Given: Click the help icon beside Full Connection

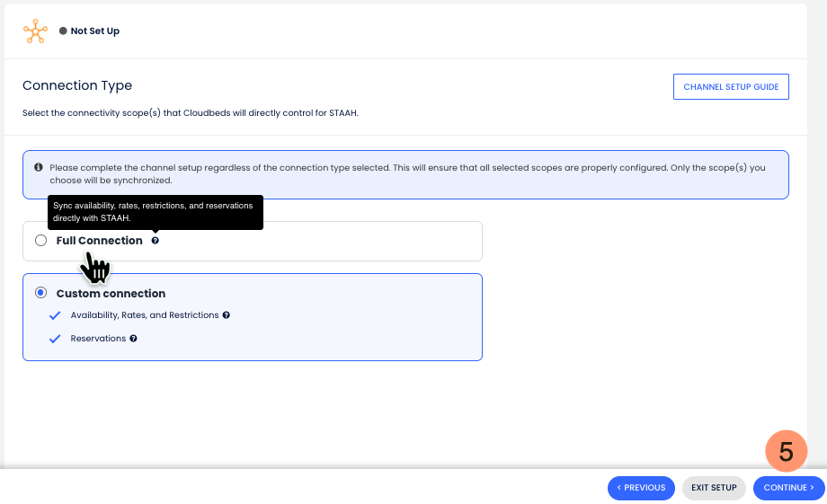Looking at the screenshot, I should click(156, 241).
